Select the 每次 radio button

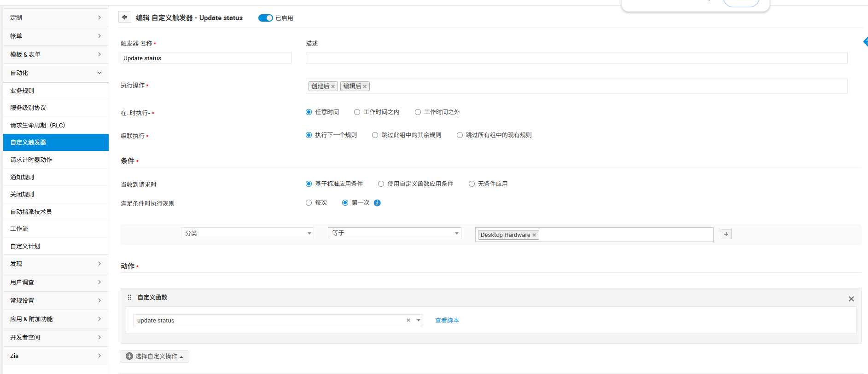[x=309, y=203]
